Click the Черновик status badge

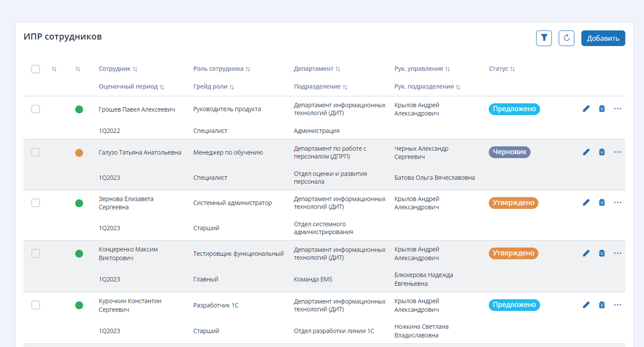pos(509,152)
